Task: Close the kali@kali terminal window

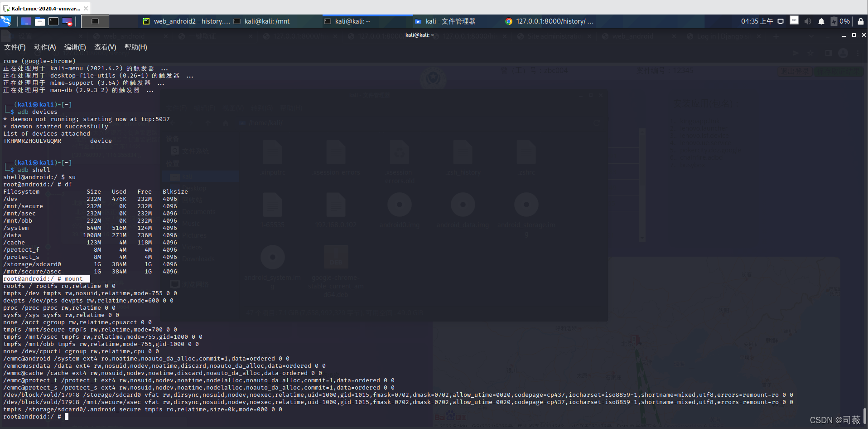Action: [x=863, y=35]
